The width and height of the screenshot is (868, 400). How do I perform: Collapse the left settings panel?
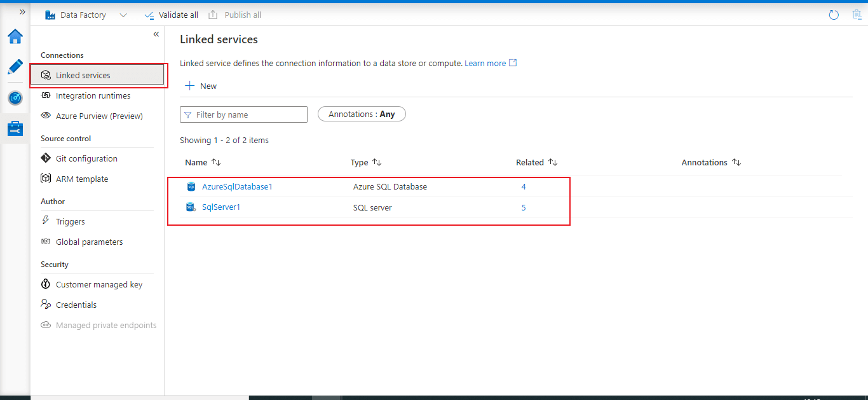point(156,34)
